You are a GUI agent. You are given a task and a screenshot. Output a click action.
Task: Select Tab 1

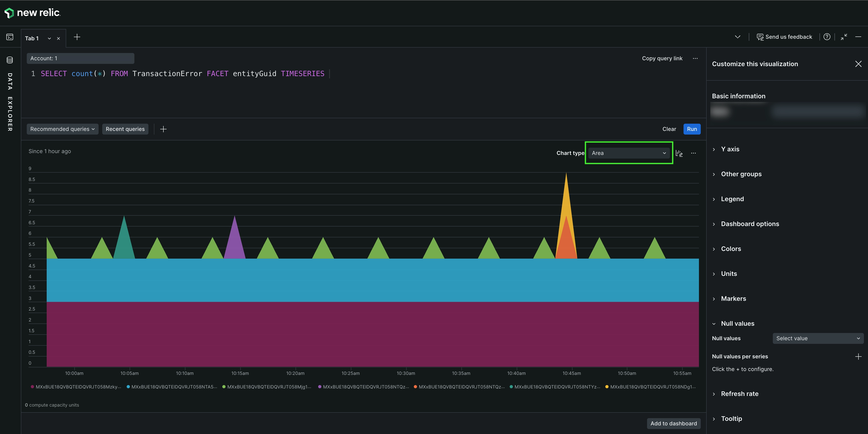32,38
